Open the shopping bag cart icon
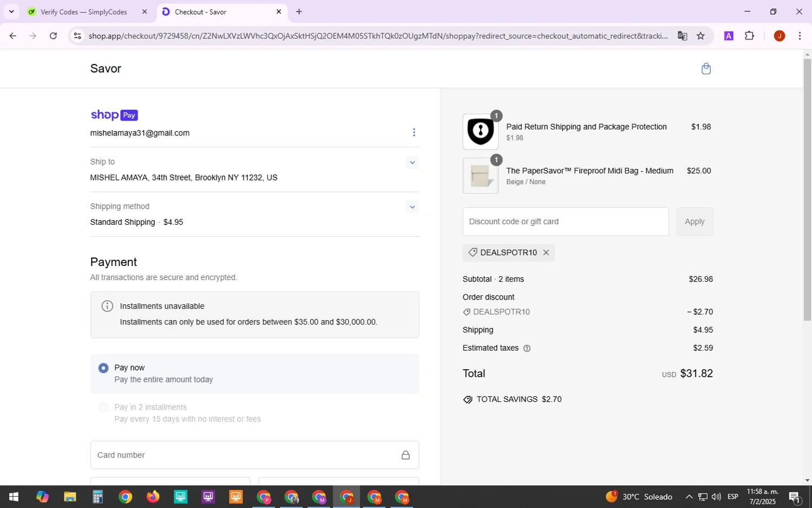Viewport: 812px width, 508px height. coord(706,69)
